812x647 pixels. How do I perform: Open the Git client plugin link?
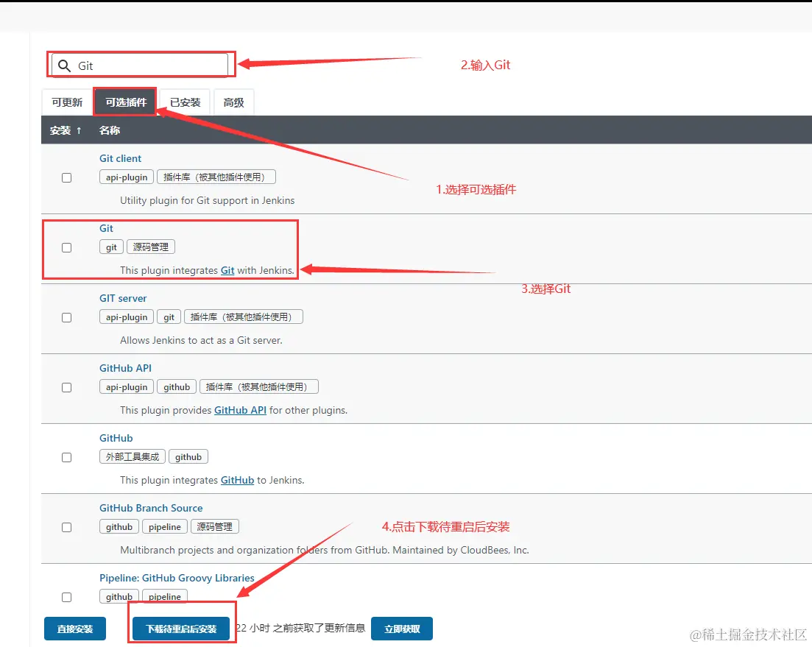point(120,158)
